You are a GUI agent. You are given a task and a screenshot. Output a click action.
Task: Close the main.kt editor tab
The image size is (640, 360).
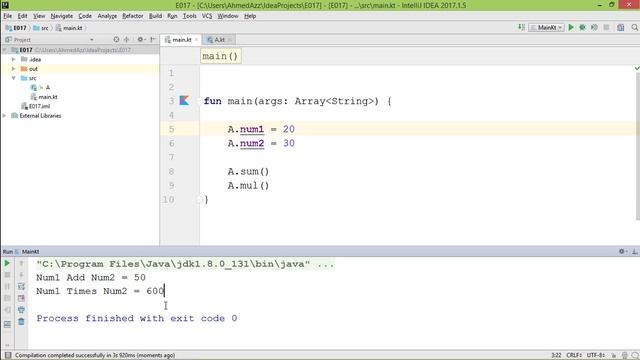pos(196,40)
